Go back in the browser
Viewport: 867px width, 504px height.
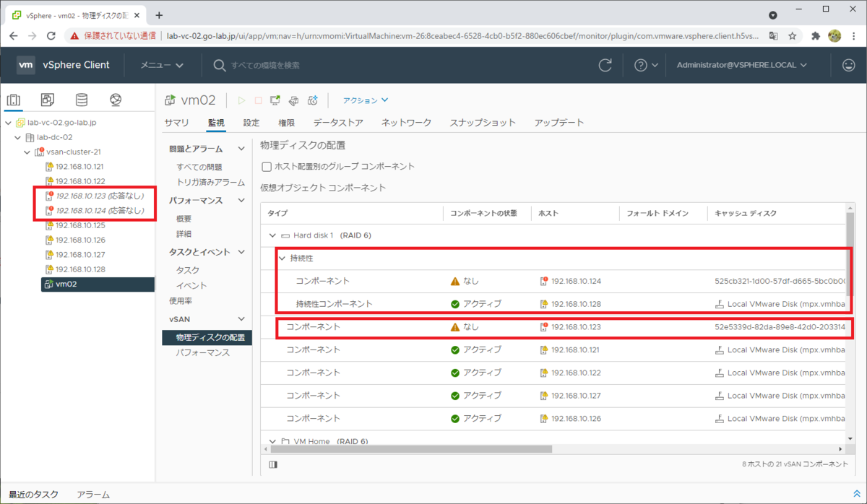point(14,35)
